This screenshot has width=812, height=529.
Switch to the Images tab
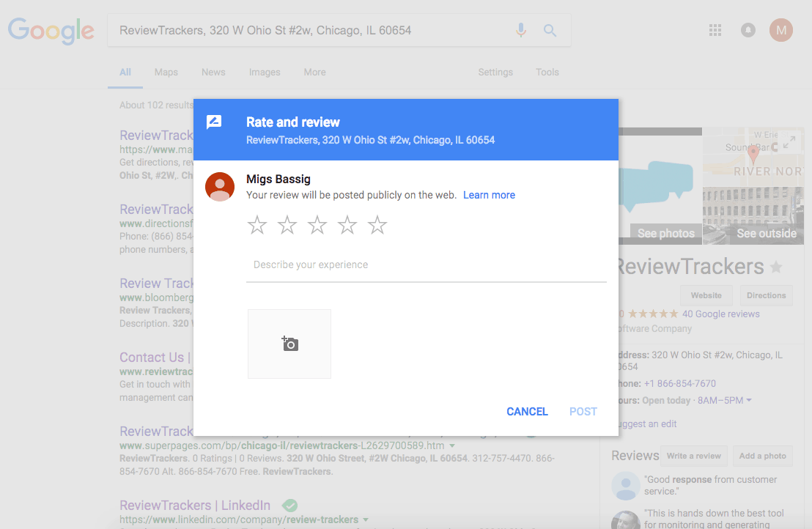pos(265,73)
